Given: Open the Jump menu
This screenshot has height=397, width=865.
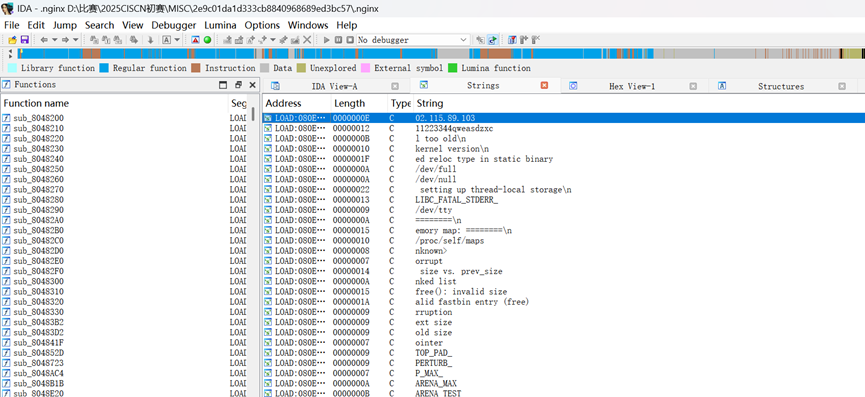Looking at the screenshot, I should click(x=65, y=25).
